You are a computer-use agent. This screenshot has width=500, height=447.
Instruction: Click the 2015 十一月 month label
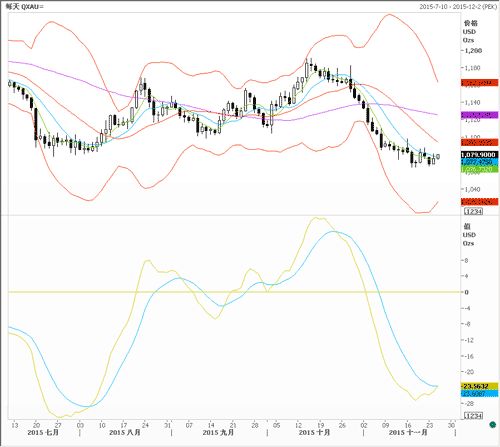tap(408, 432)
